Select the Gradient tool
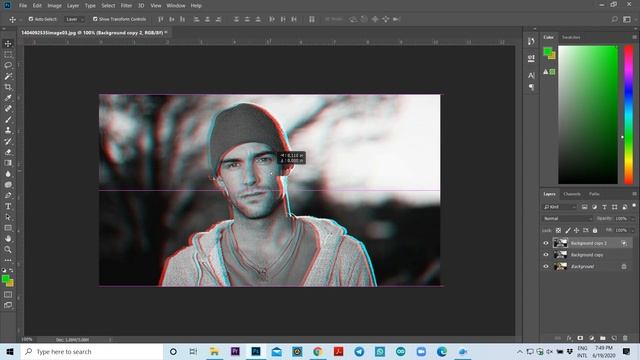This screenshot has width=640, height=360. tap(8, 163)
